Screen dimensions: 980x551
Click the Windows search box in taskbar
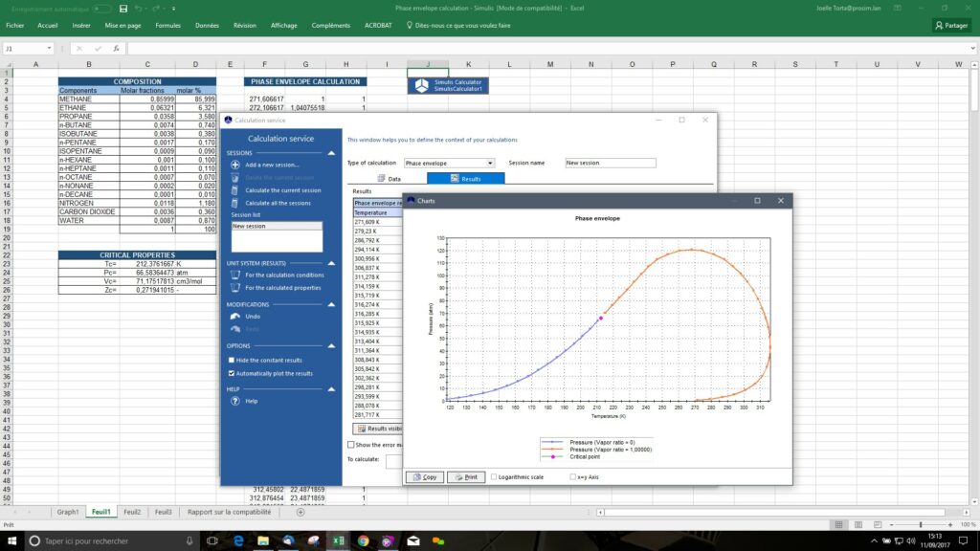tap(111, 541)
